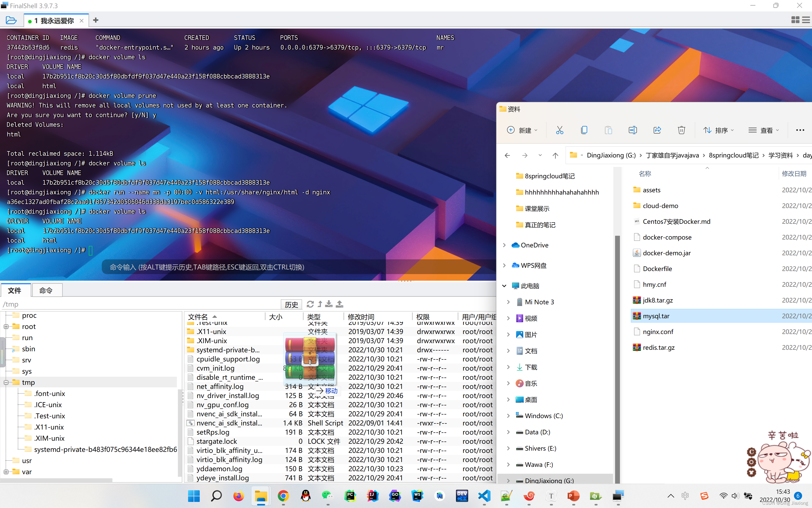Select setRps.log in FinalShell file list
Image resolution: width=812 pixels, height=508 pixels.
click(x=340, y=432)
